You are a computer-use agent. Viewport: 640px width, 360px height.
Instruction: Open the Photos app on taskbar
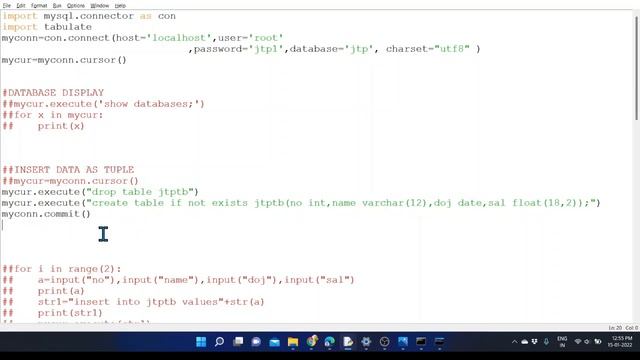403,342
